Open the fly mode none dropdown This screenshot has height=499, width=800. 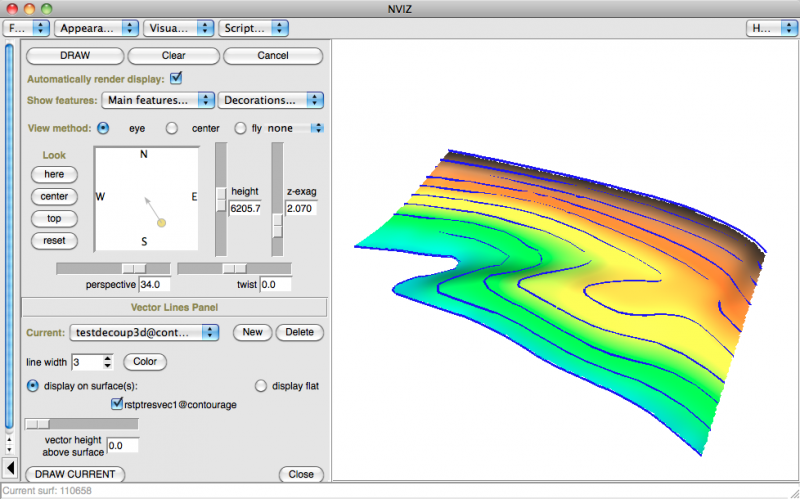pos(295,128)
